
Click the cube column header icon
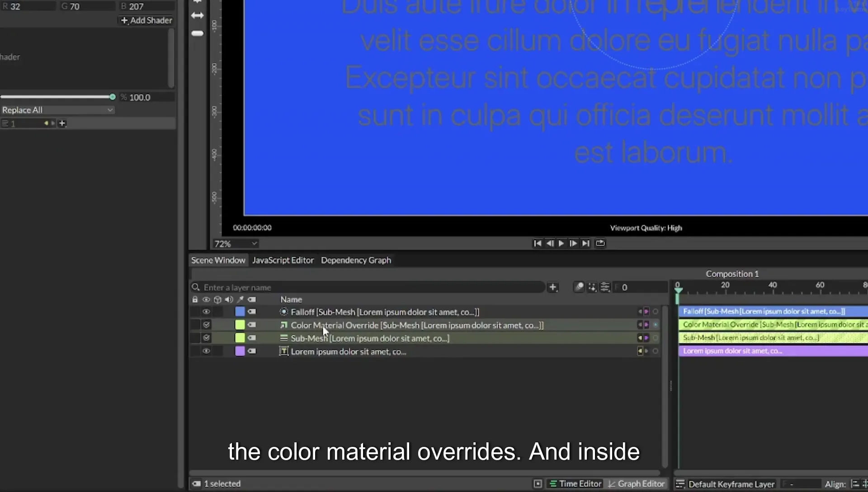pos(217,299)
